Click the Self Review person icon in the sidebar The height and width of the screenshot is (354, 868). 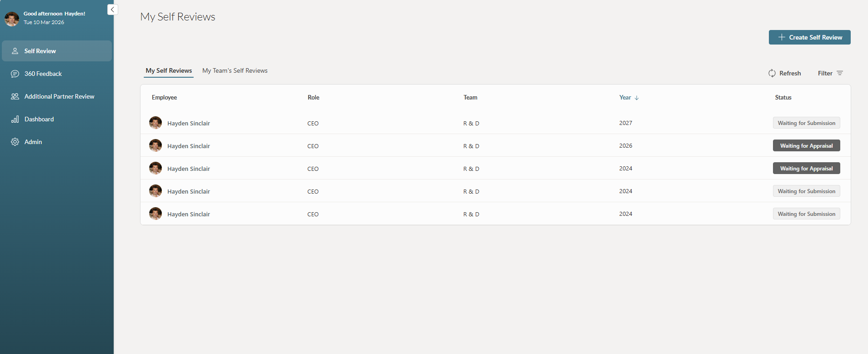tap(15, 51)
